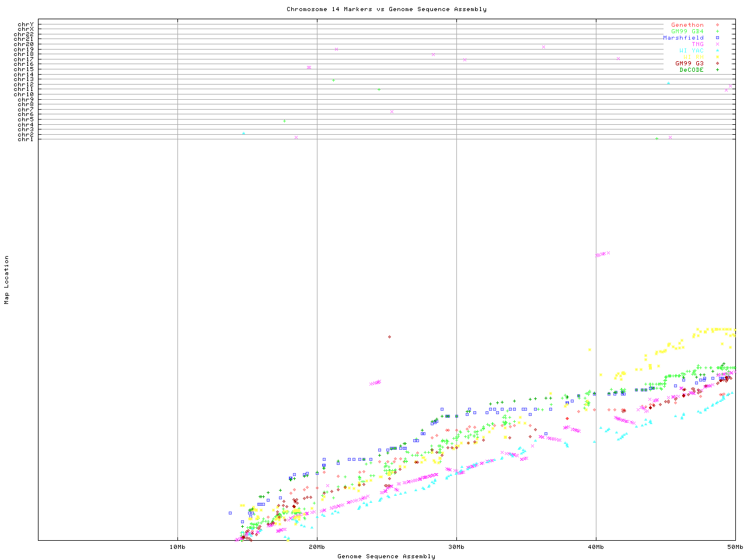Click the isolated red Genethon marker near 25Mb
This screenshot has width=747, height=560.
click(x=389, y=337)
